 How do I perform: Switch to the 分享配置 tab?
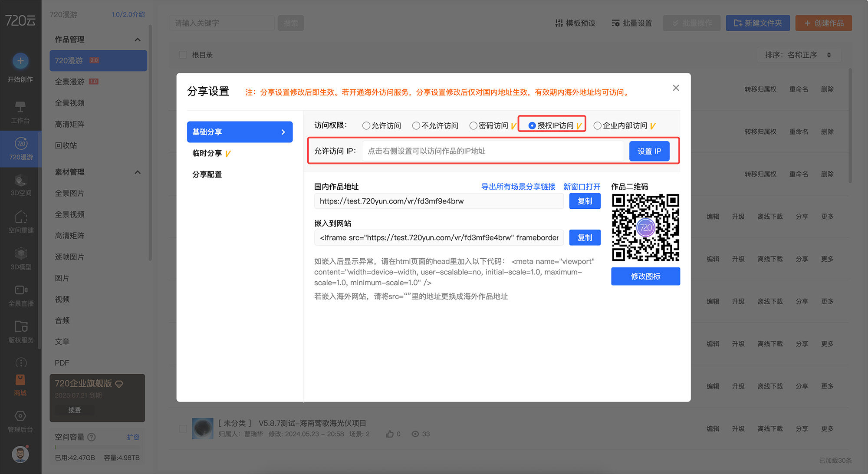[x=207, y=174]
